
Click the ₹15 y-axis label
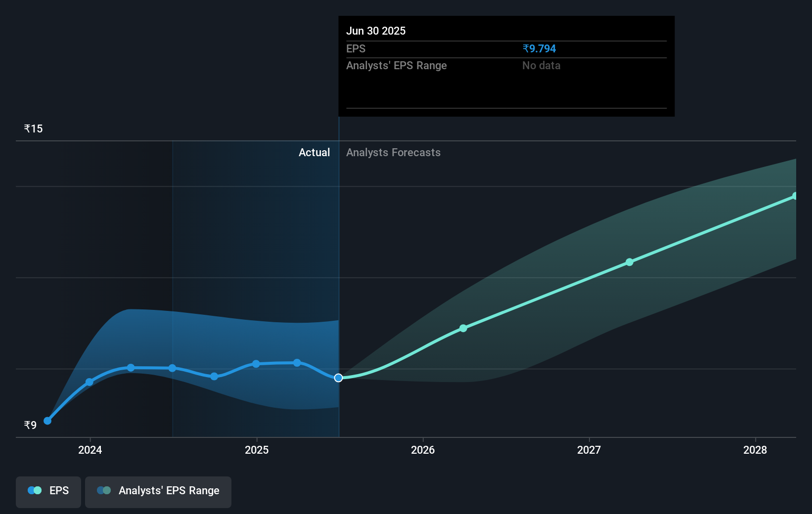[34, 129]
